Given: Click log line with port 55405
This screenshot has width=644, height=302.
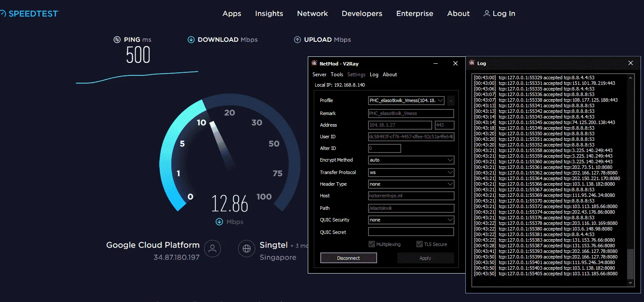Looking at the screenshot, I should (x=546, y=274).
